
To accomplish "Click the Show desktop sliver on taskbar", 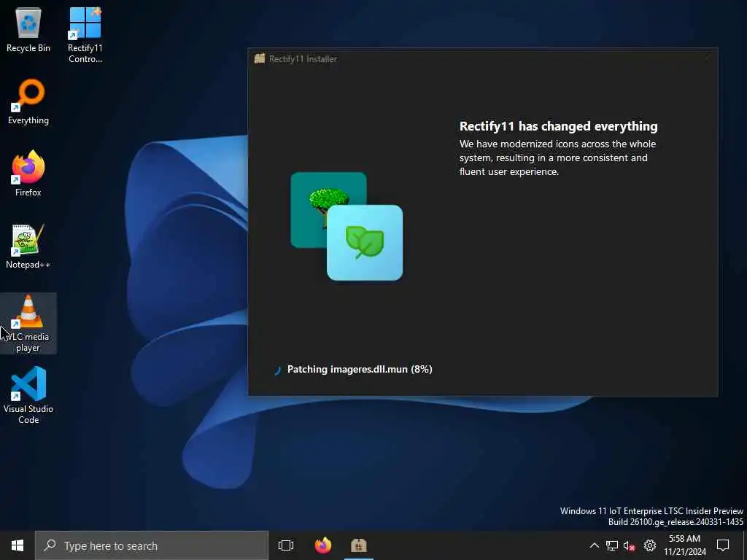I will click(745, 545).
